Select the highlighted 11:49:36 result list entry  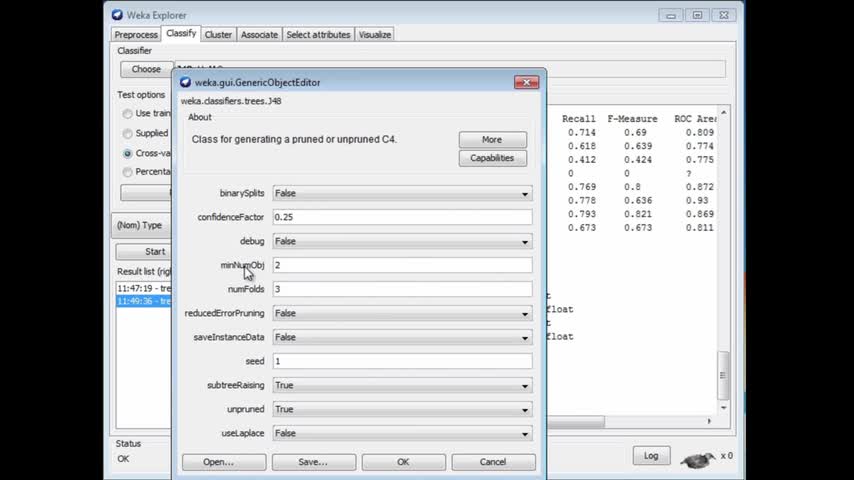[144, 301]
